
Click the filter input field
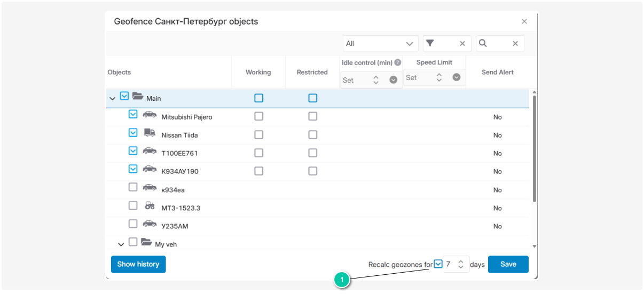447,44
